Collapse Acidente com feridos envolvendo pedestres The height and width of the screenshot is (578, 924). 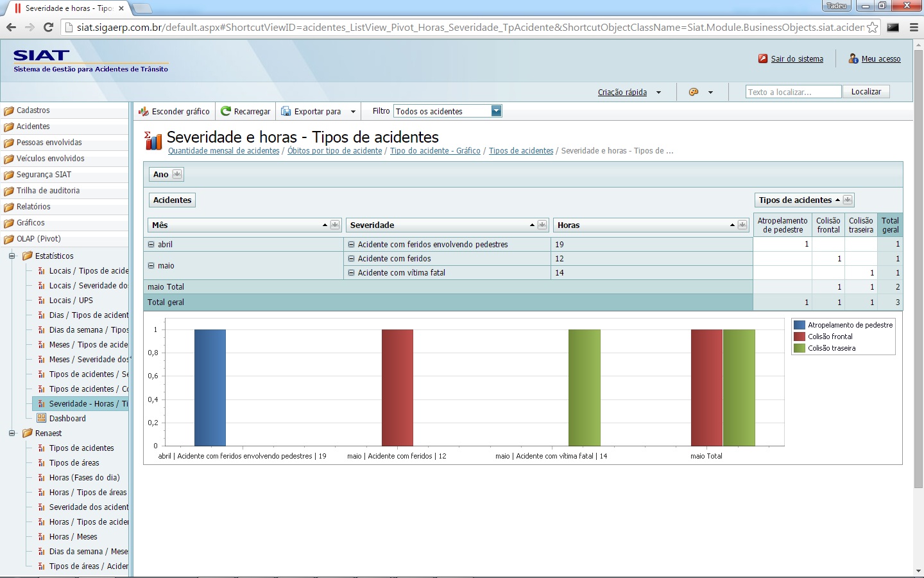coord(351,244)
